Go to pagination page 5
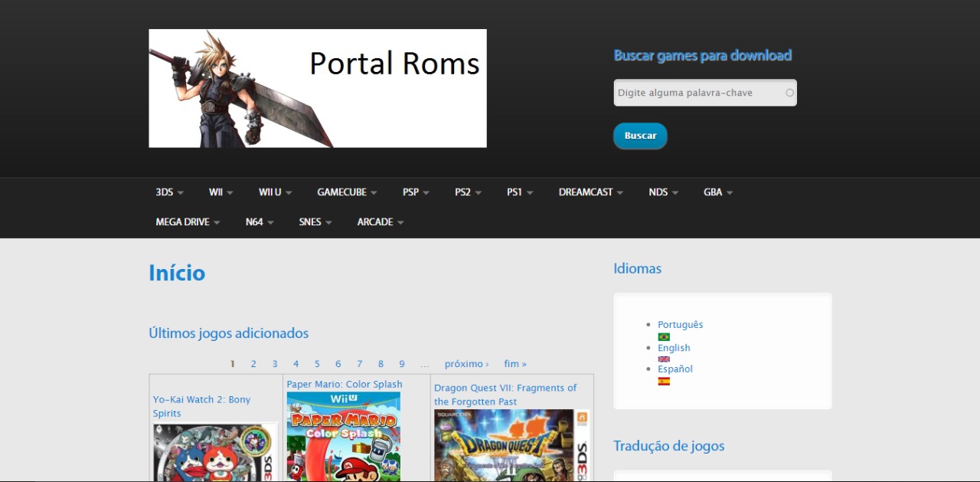This screenshot has width=980, height=482. coord(317,364)
